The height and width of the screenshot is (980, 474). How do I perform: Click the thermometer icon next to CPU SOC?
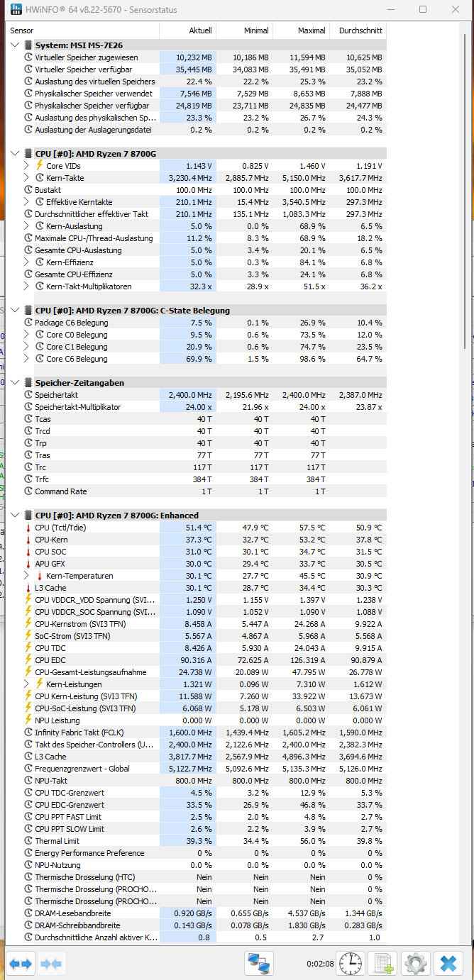[x=28, y=552]
